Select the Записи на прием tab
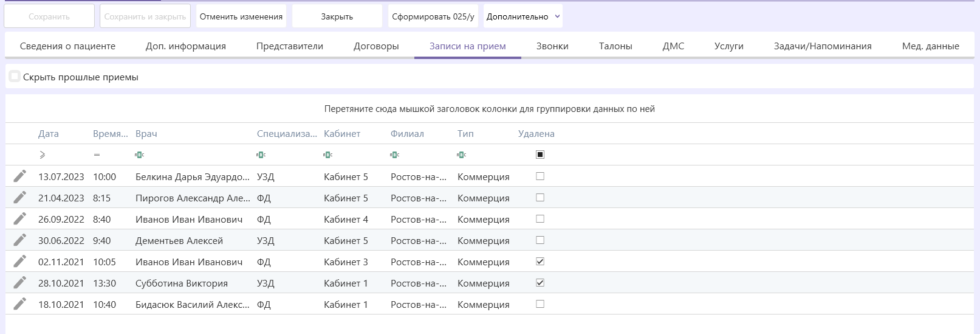This screenshot has width=980, height=334. [x=468, y=46]
